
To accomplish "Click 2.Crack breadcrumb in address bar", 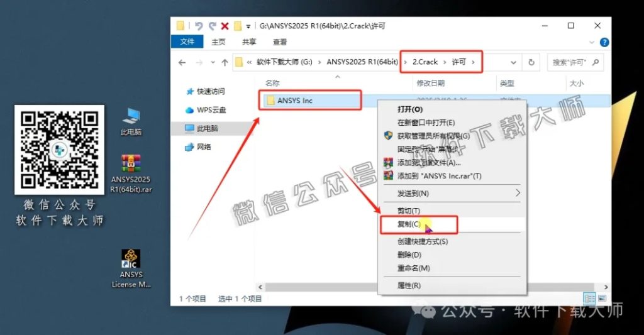I will [425, 62].
